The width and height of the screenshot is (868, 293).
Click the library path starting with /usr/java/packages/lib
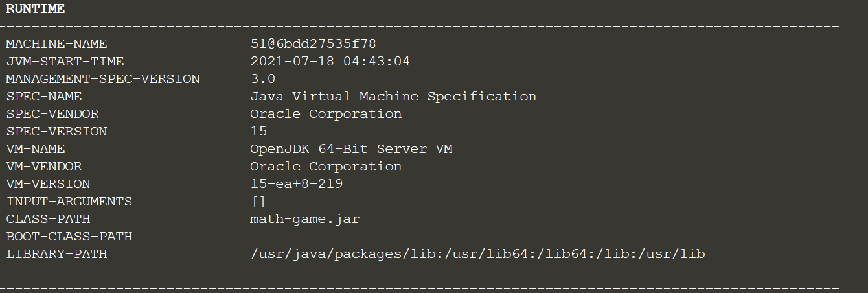pyautogui.click(x=477, y=254)
